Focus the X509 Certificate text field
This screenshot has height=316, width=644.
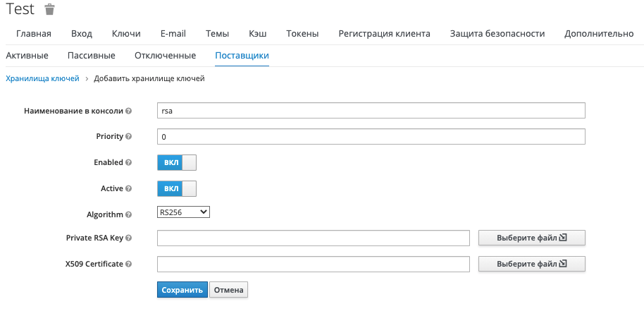tap(313, 264)
